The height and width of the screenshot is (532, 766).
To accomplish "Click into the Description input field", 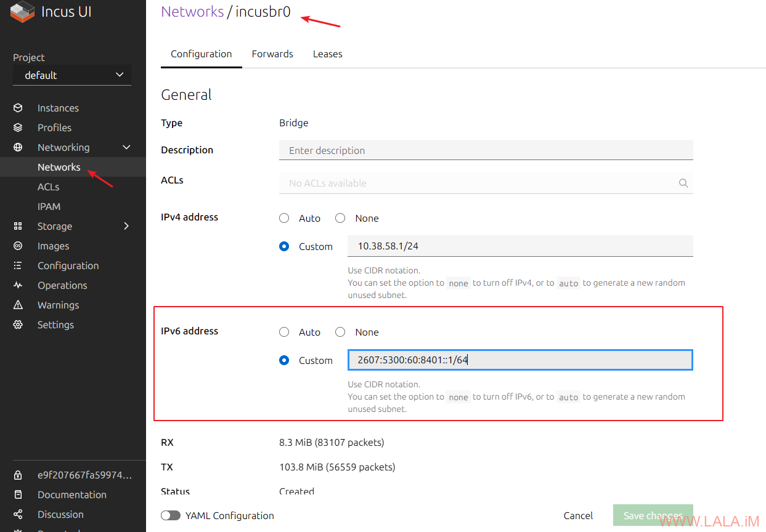I will (x=486, y=150).
